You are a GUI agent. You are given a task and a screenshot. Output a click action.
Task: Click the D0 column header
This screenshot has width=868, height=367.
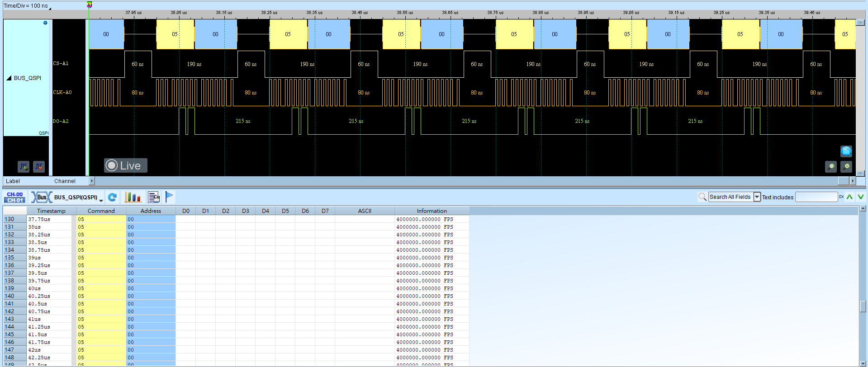[186, 211]
